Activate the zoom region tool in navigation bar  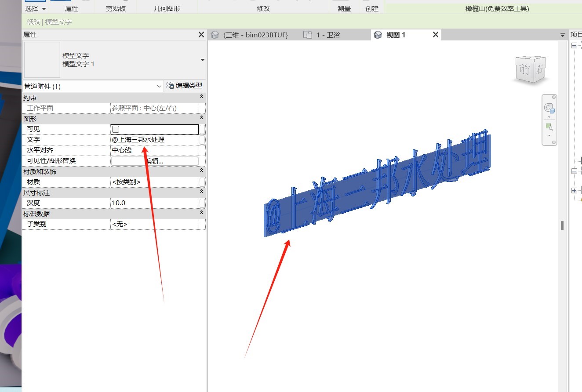tap(549, 127)
